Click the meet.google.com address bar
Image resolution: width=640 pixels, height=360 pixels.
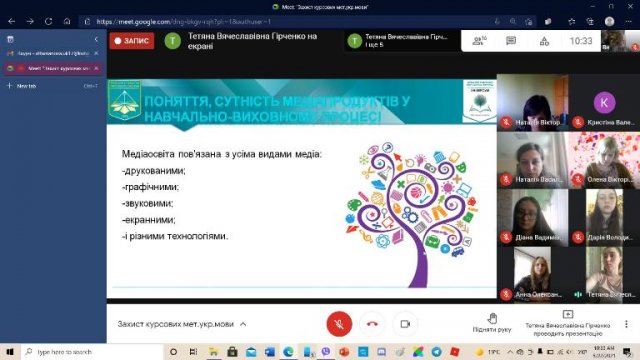pyautogui.click(x=286, y=22)
